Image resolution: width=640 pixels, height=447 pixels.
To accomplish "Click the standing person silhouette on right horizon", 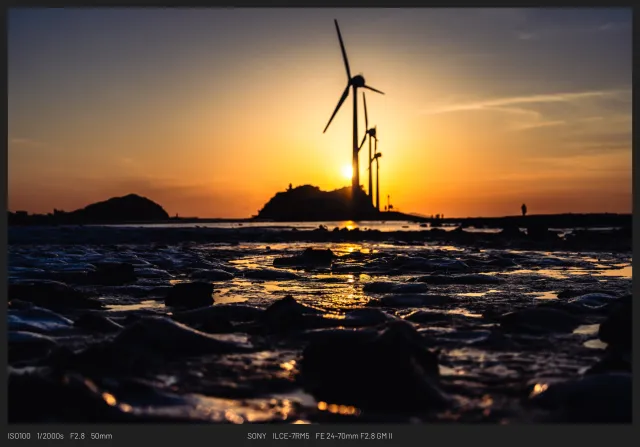I will pos(523,210).
